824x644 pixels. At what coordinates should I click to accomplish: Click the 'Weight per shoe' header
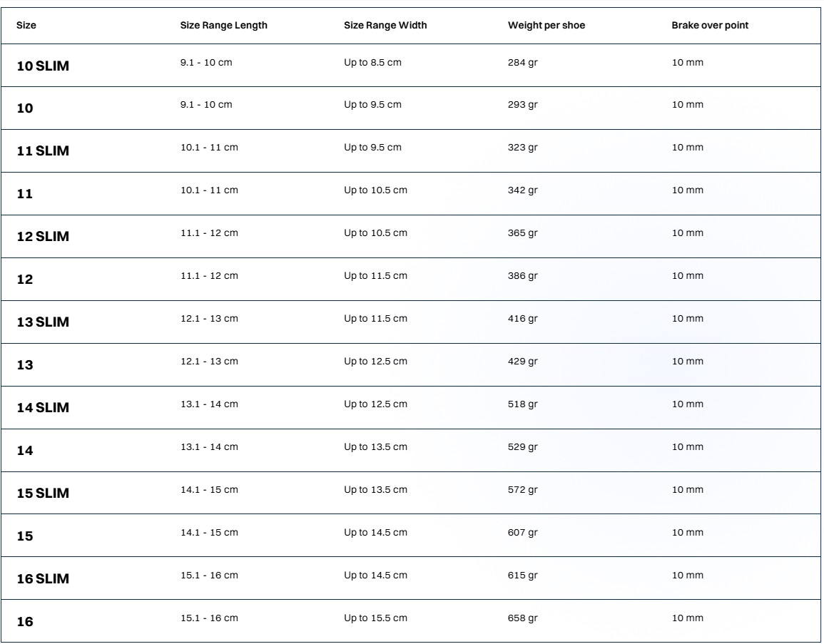coord(546,25)
